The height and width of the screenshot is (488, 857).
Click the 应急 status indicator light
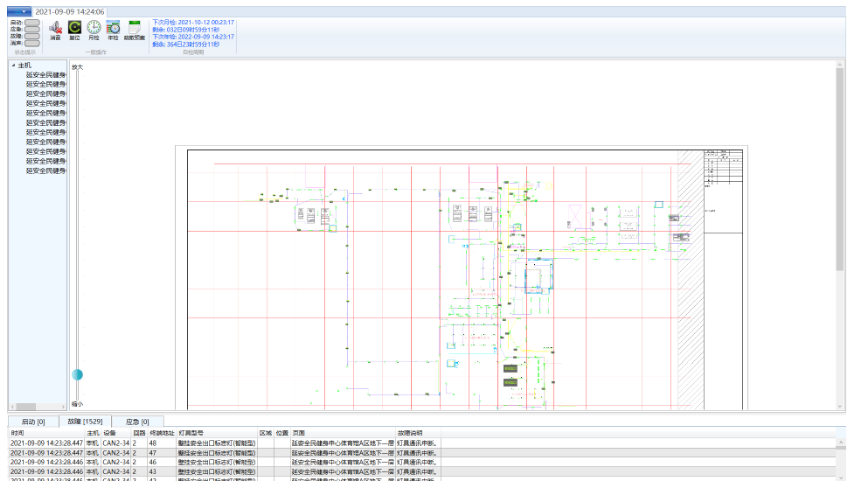pyautogui.click(x=32, y=28)
